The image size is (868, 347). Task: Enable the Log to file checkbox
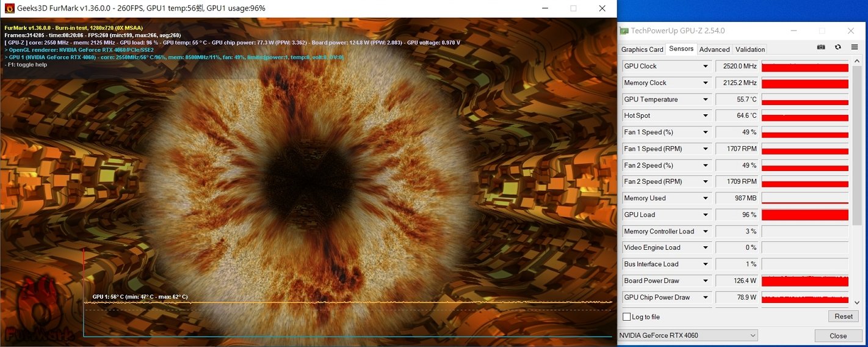[x=626, y=317]
